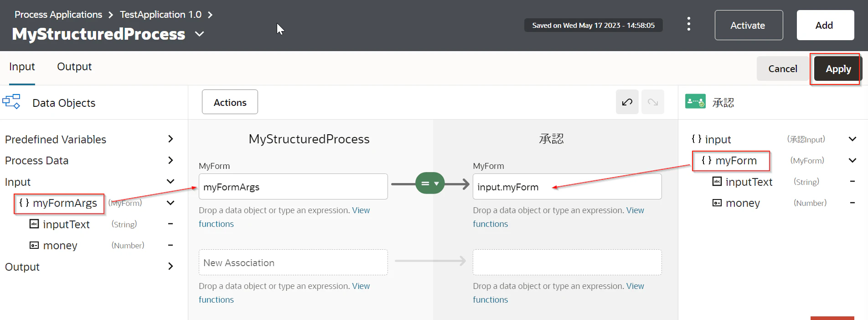The image size is (868, 320).
Task: Cancel the data association changes
Action: pyautogui.click(x=783, y=68)
